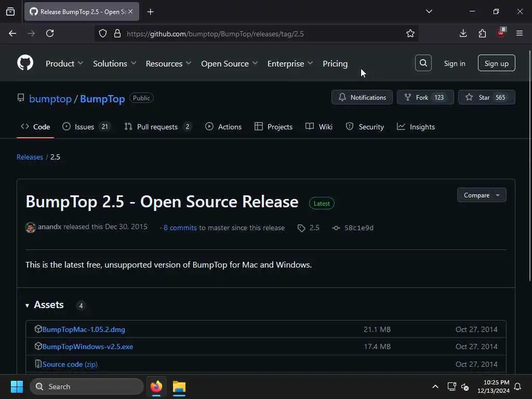Switch to the Projects tab
This screenshot has width=532, height=399.
click(x=273, y=127)
